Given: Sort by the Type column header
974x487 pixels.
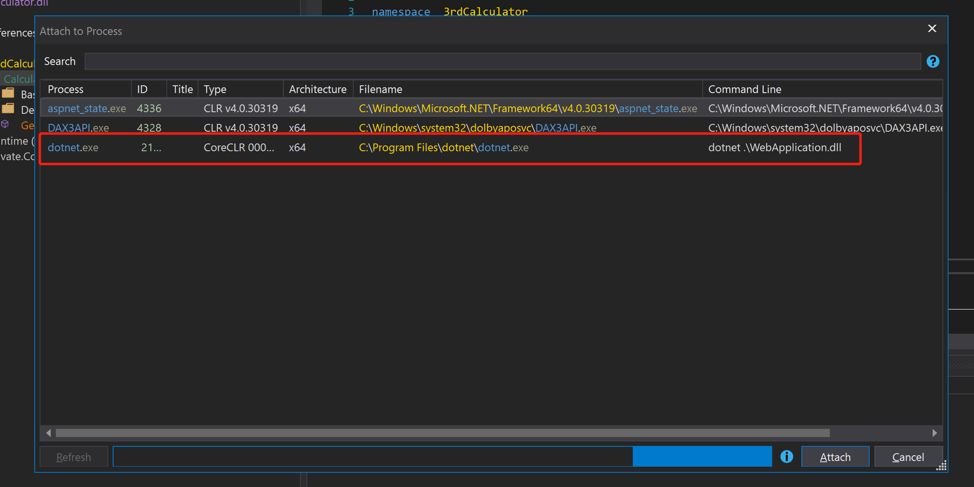Looking at the screenshot, I should click(241, 89).
